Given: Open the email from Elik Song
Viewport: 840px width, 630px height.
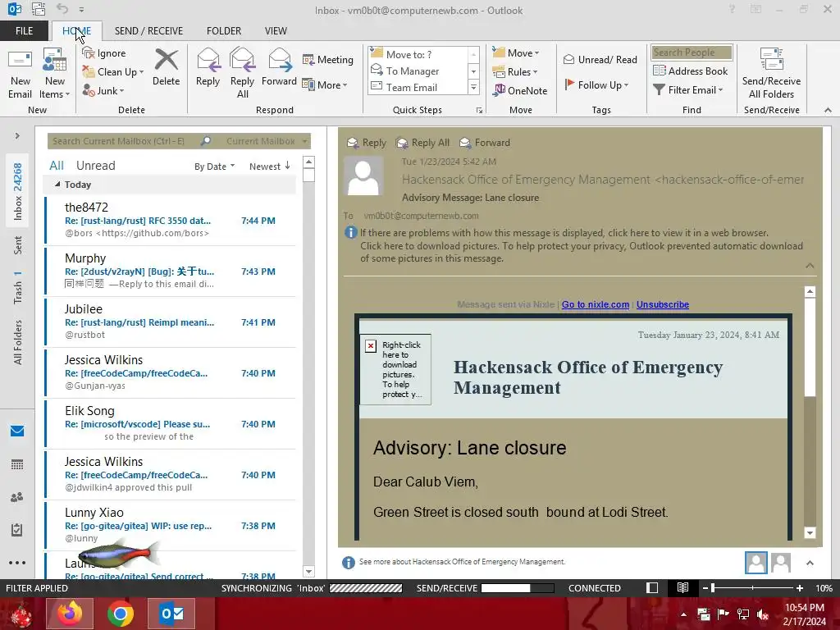Looking at the screenshot, I should click(x=171, y=423).
